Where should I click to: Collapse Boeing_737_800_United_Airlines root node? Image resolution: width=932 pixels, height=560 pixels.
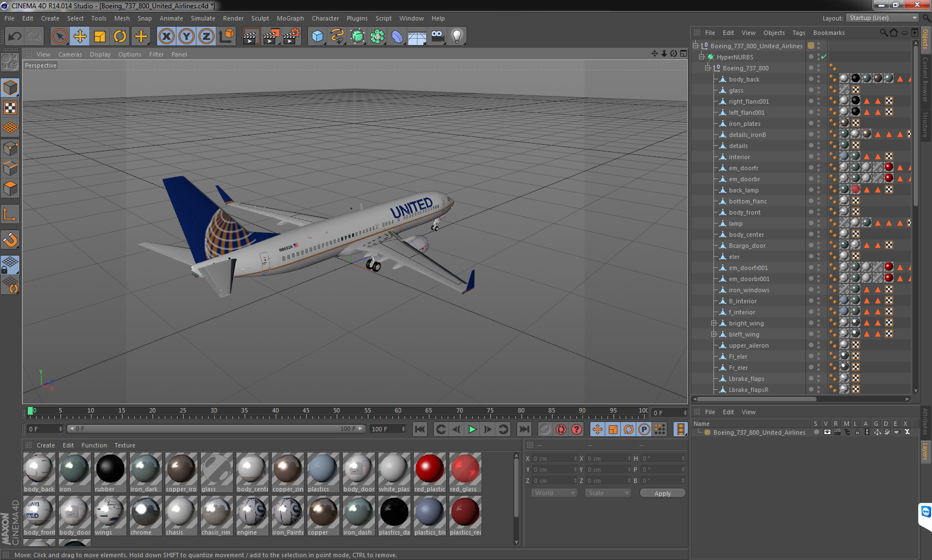point(695,45)
